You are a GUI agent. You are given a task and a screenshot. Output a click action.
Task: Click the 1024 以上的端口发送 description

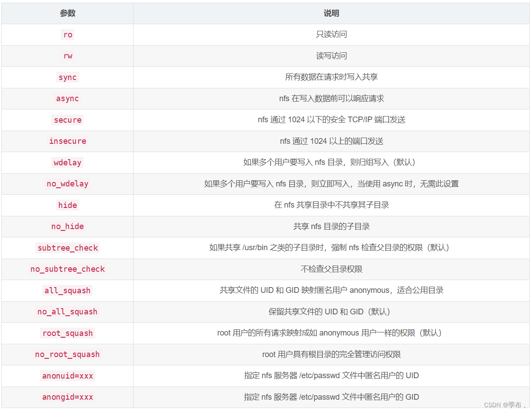coord(332,141)
